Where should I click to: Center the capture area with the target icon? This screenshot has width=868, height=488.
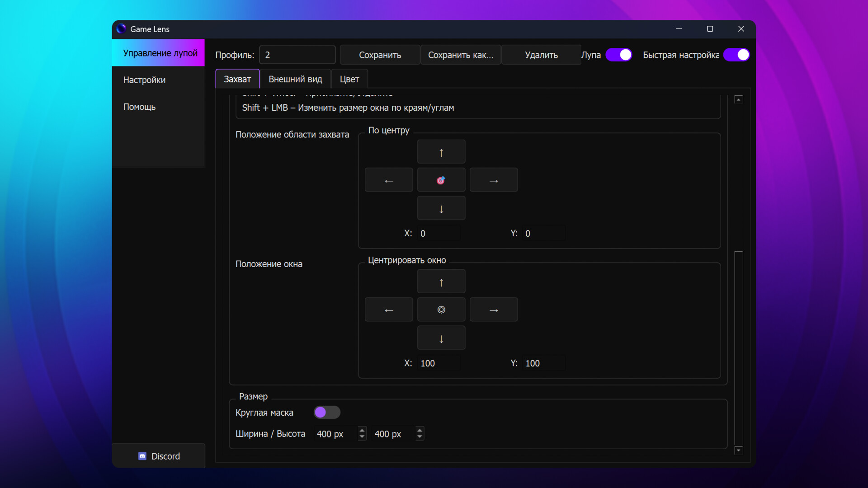click(441, 179)
